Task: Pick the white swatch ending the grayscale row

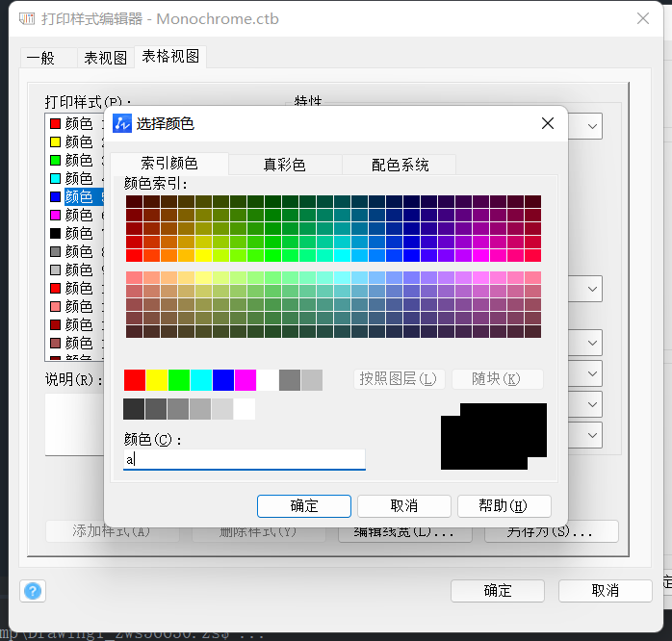Action: [245, 409]
